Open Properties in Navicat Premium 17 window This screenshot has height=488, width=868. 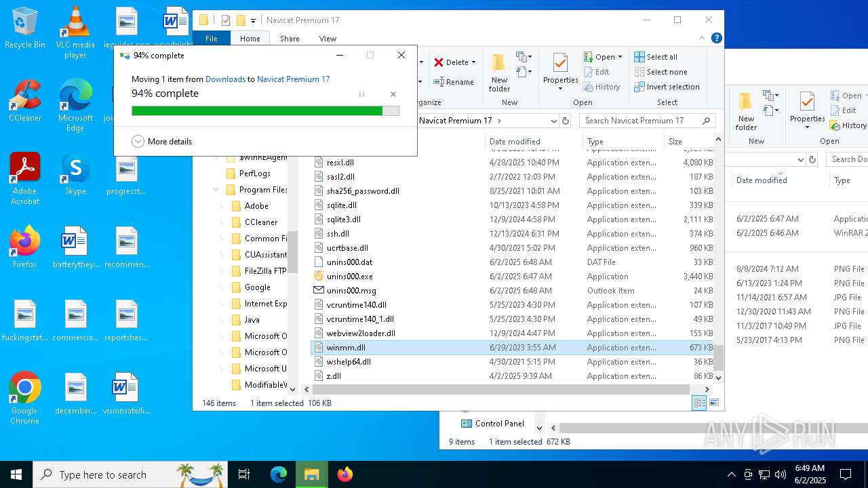tap(560, 73)
